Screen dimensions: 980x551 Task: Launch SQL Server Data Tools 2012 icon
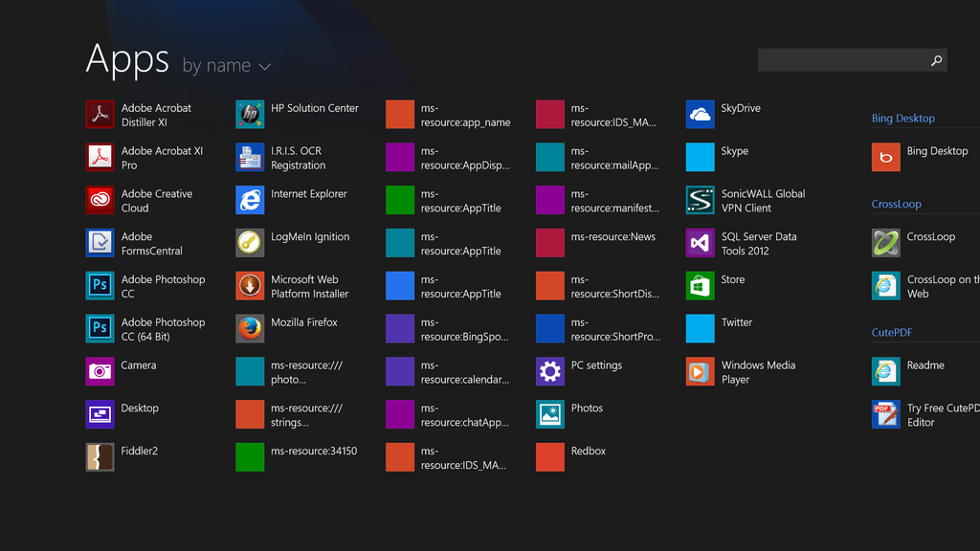[x=700, y=243]
